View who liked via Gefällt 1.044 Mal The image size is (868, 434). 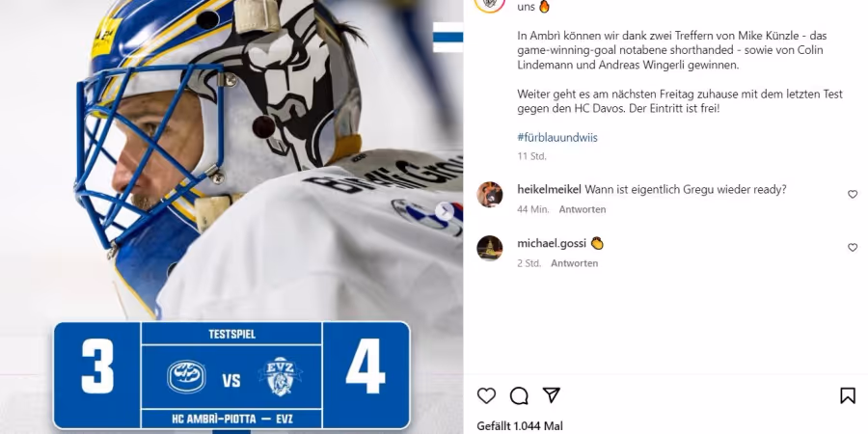[520, 426]
